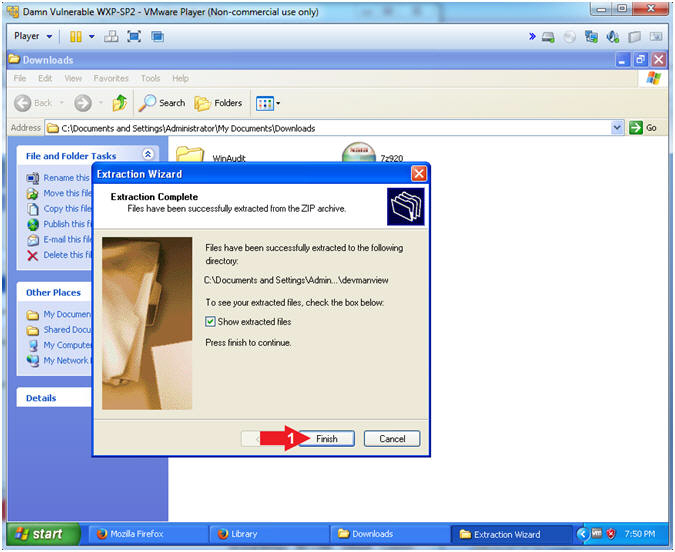Switch to Extraction Wizard taskbar button
The height and width of the screenshot is (552, 675).
[x=511, y=534]
